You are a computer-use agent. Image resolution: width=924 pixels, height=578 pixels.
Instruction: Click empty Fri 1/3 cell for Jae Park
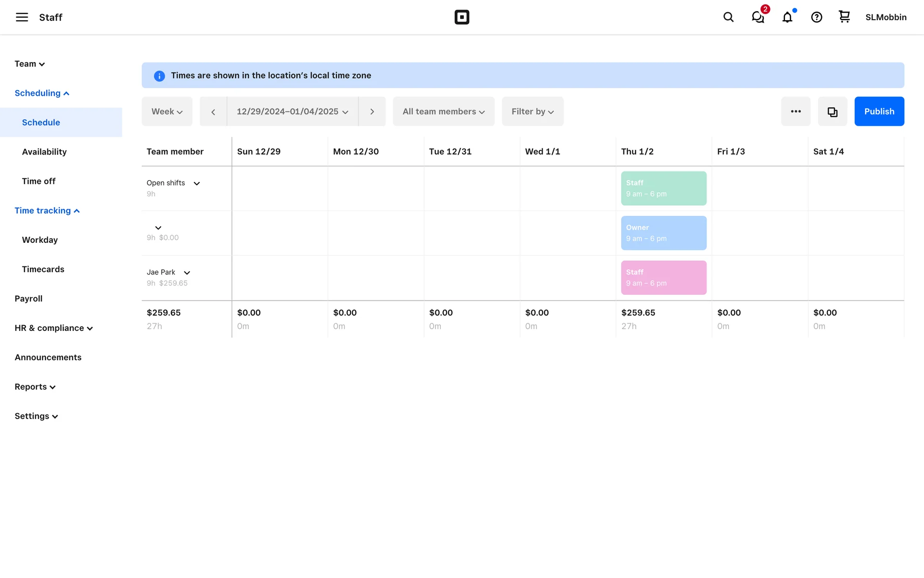pos(759,278)
